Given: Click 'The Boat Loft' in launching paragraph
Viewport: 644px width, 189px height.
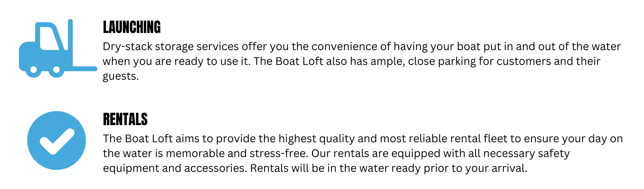Looking at the screenshot, I should tap(288, 61).
